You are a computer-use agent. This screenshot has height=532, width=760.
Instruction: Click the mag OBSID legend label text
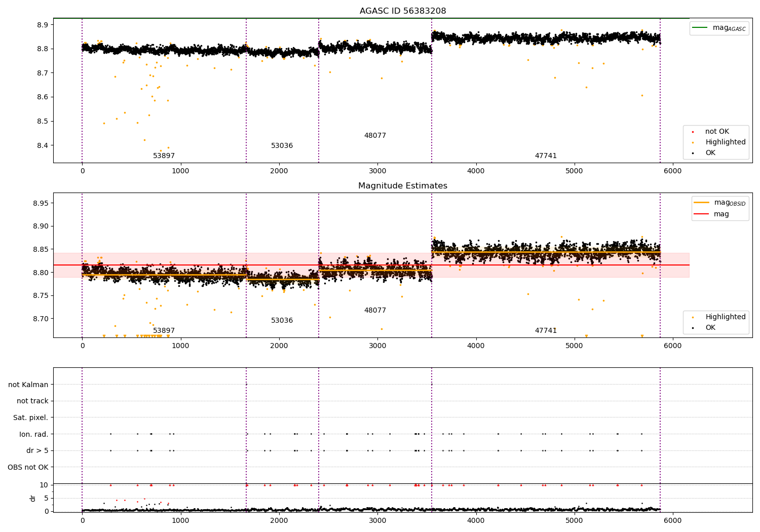pyautogui.click(x=730, y=203)
